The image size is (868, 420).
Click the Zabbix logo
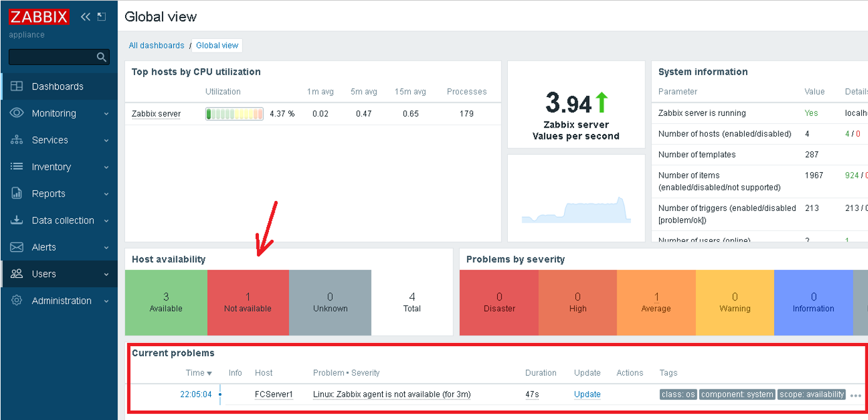coord(39,17)
